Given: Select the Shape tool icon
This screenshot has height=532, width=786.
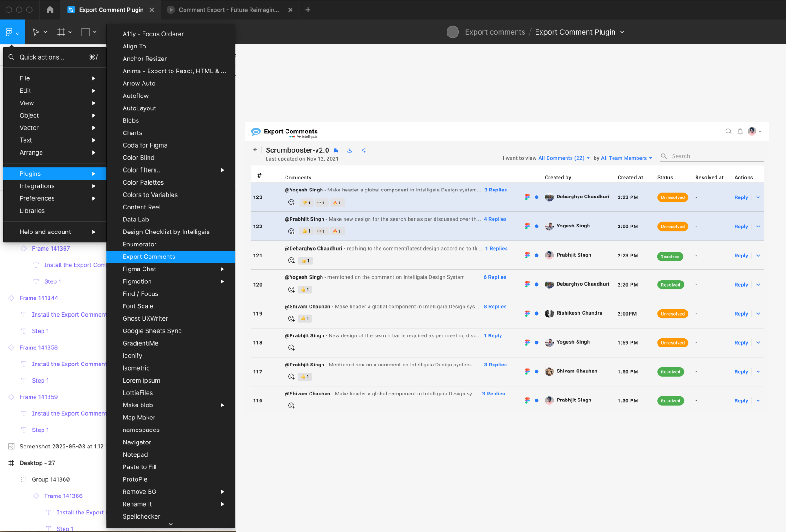Looking at the screenshot, I should click(85, 32).
